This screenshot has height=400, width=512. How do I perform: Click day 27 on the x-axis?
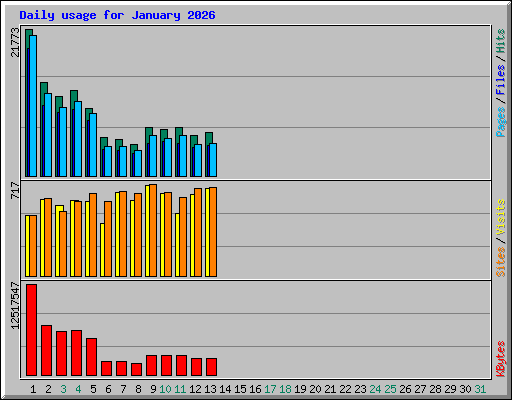point(420,389)
